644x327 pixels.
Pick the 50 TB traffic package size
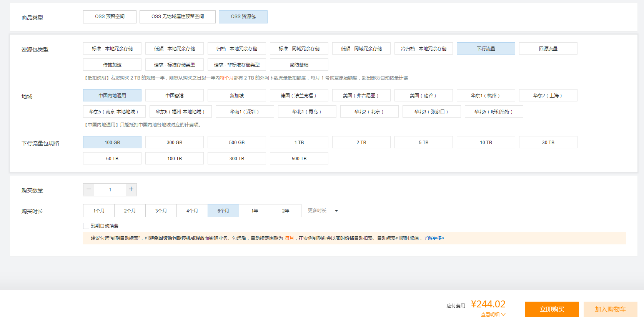pos(112,158)
